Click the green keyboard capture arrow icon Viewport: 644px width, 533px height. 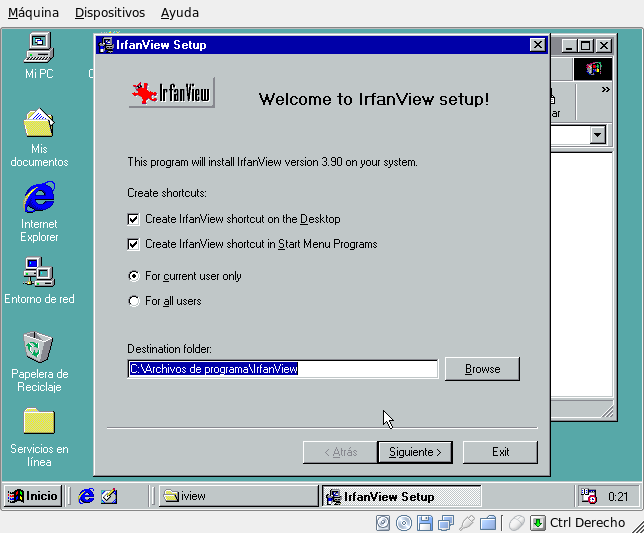[x=537, y=523]
